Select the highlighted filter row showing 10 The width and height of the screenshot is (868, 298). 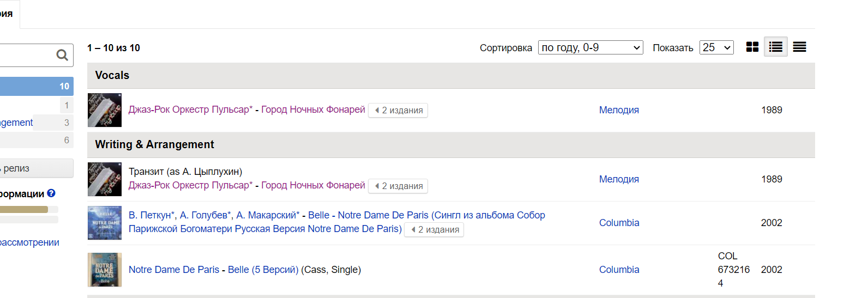36,86
